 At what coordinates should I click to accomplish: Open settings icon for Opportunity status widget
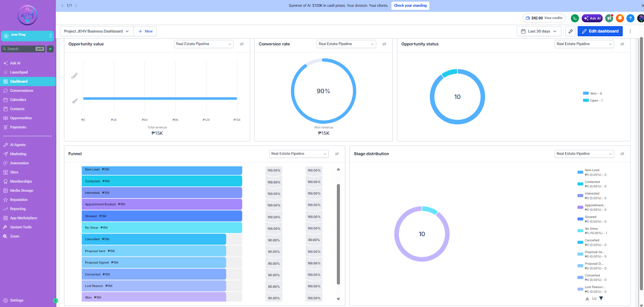click(x=622, y=44)
